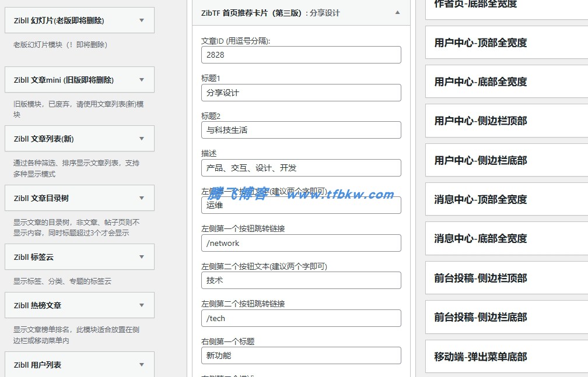Select the Zibll 用户列表 widget title

point(37,365)
